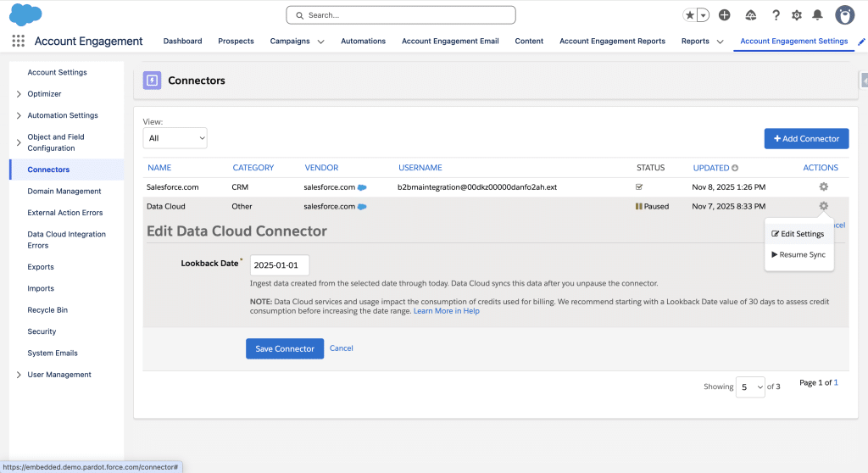Click the Salesforce.com connector gear icon
Screen dimensions: 868x473
click(823, 186)
